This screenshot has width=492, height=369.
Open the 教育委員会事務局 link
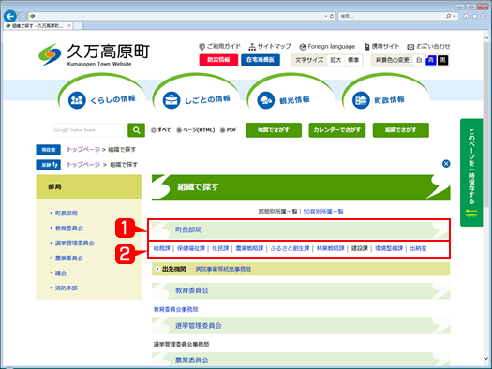(176, 310)
